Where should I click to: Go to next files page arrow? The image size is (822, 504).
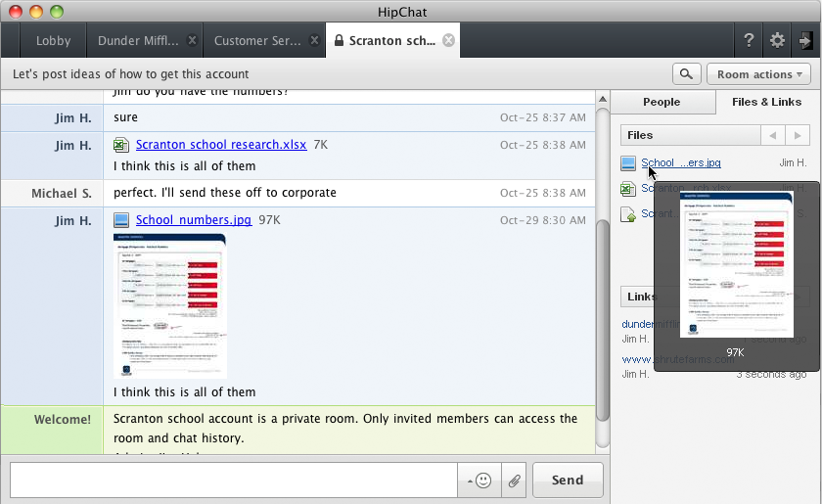798,135
